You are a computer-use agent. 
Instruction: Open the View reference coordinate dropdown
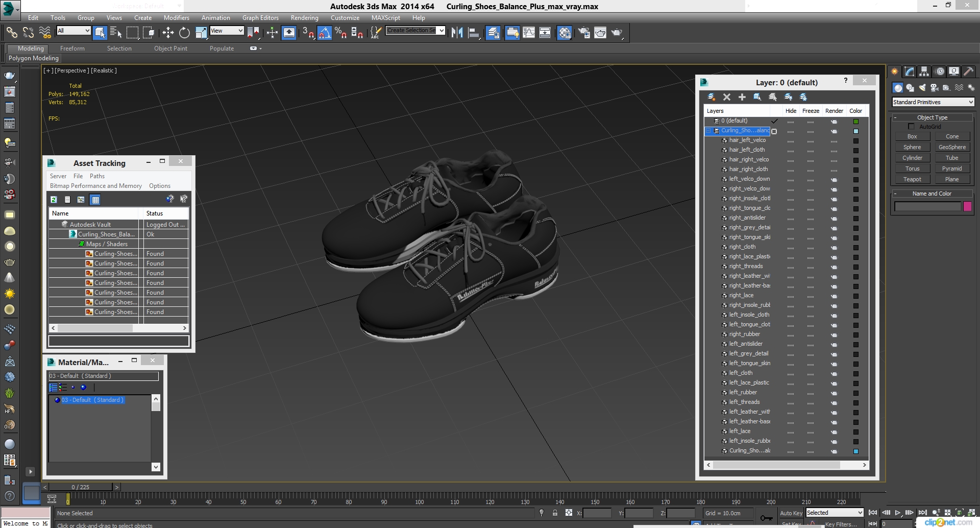tap(227, 31)
